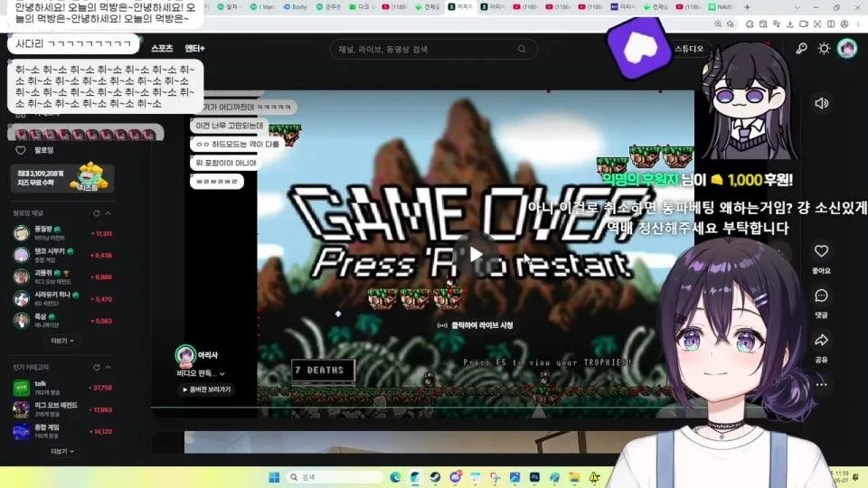Click the 풀버전 보러가기 button
Image resolution: width=868 pixels, height=488 pixels.
[x=206, y=389]
